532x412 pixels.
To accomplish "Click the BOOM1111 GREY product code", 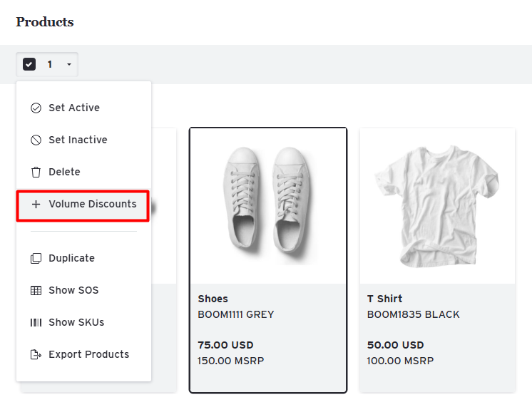I will coord(235,315).
